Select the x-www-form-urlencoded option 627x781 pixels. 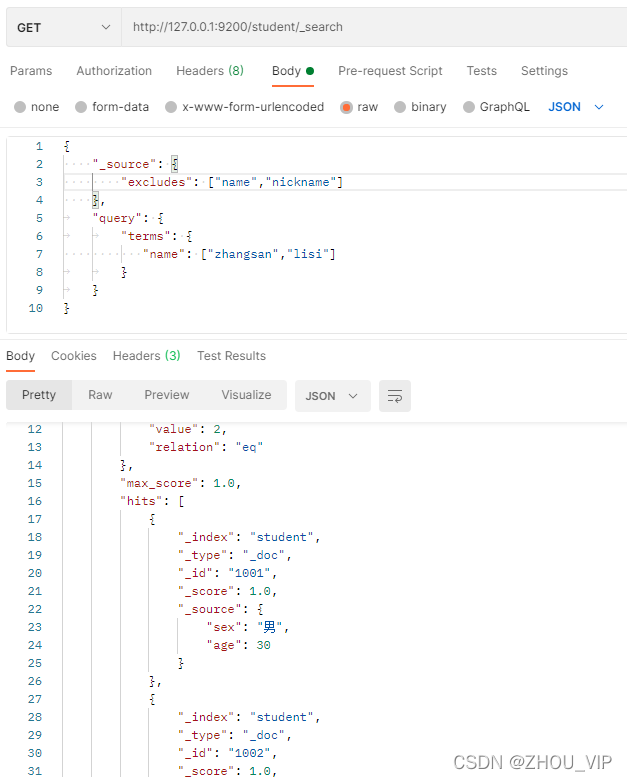[x=245, y=107]
